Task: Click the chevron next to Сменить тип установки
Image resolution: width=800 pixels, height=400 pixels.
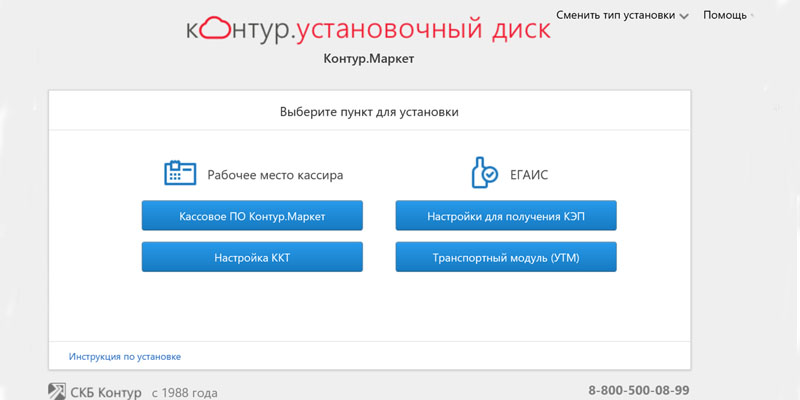Action: [x=684, y=16]
